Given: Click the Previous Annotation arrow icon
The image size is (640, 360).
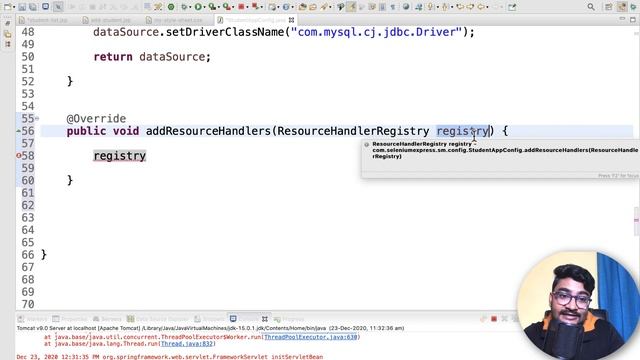Looking at the screenshot, I should [x=444, y=7].
